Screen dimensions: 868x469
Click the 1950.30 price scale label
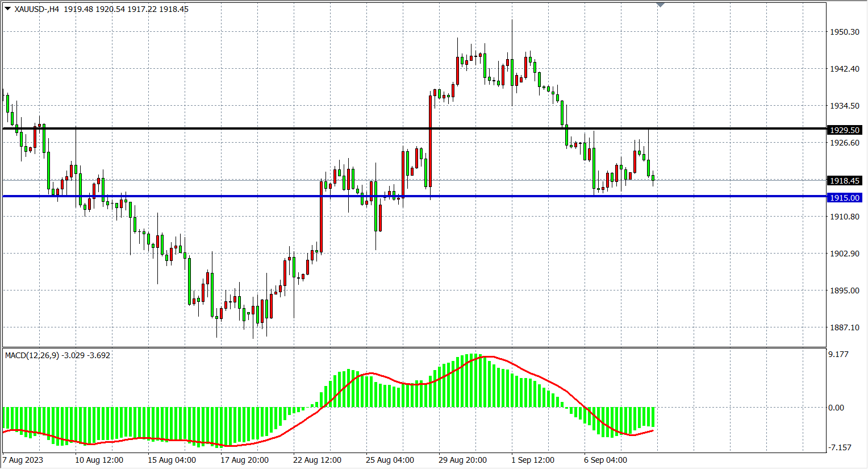(845, 32)
